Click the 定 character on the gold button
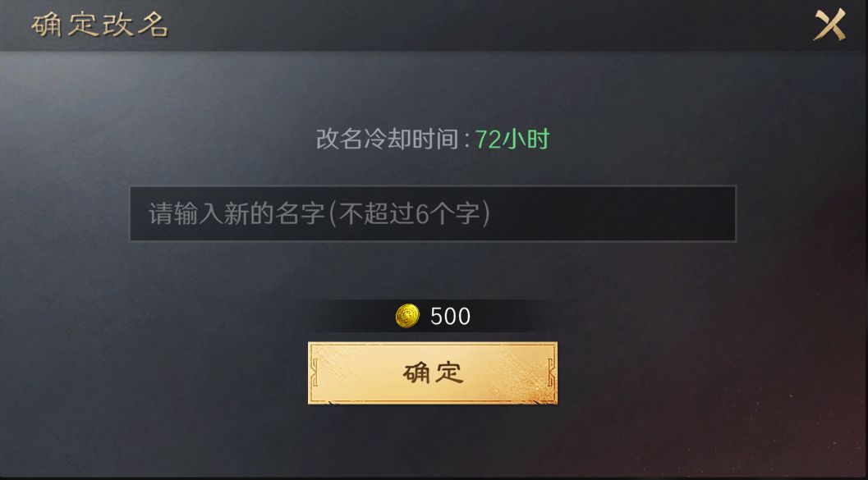 [449, 373]
